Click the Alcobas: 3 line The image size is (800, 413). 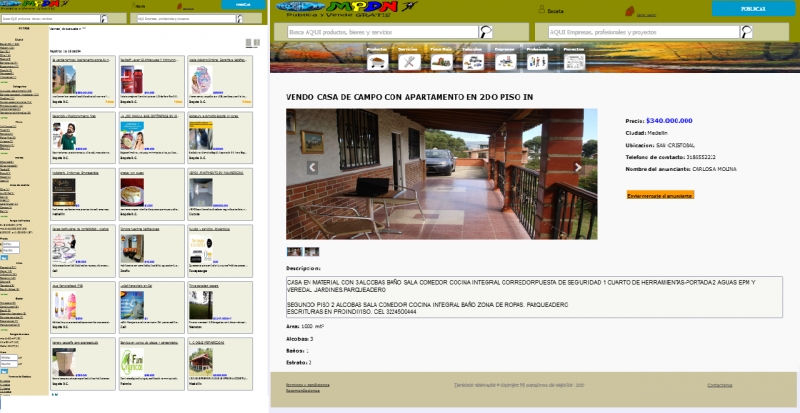click(x=299, y=339)
